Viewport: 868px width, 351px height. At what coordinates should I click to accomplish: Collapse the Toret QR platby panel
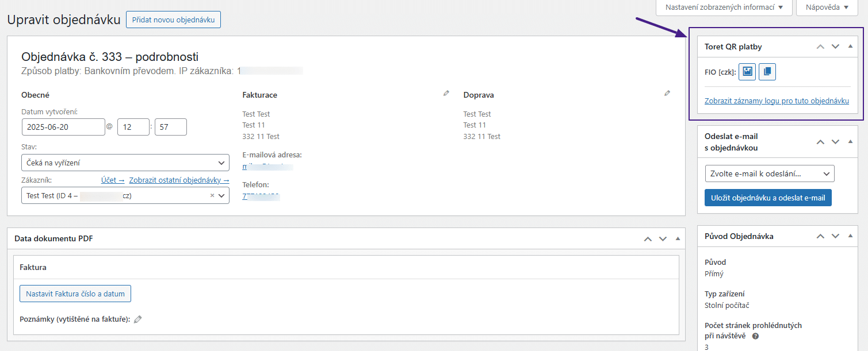point(850,47)
